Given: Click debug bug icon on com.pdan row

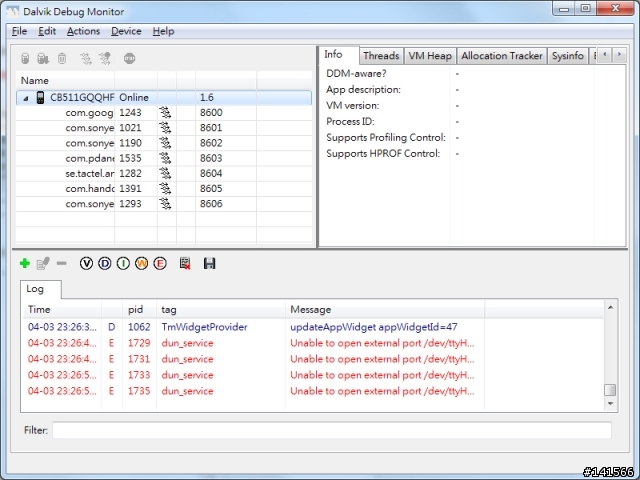Looking at the screenshot, I should (x=165, y=158).
